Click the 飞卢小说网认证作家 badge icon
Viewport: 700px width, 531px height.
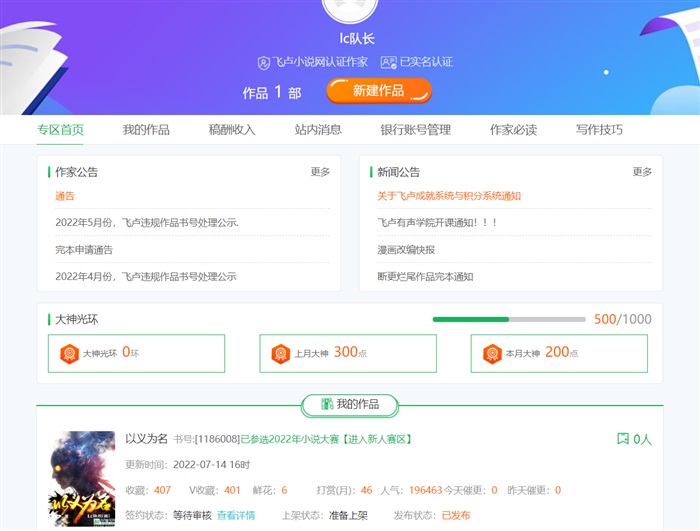click(x=264, y=62)
